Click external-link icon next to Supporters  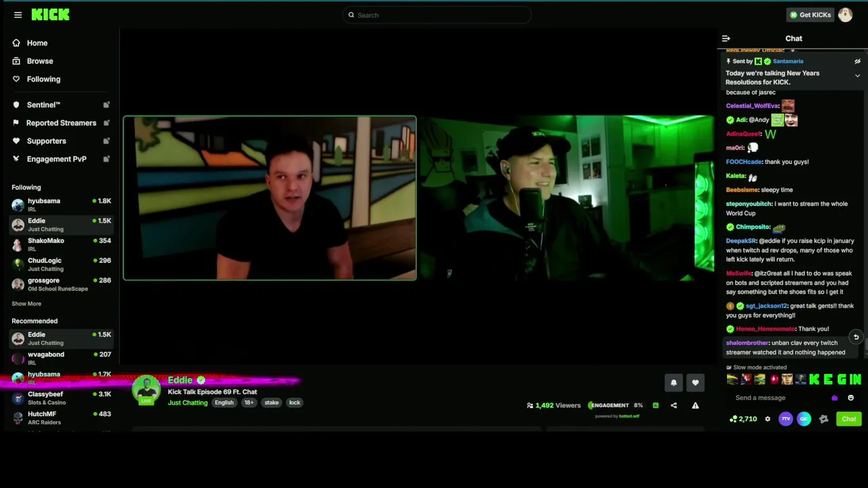[x=106, y=141]
